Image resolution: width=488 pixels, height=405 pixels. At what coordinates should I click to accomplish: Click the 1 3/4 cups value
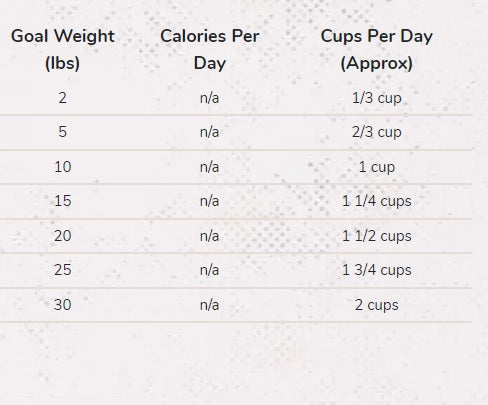[377, 270]
